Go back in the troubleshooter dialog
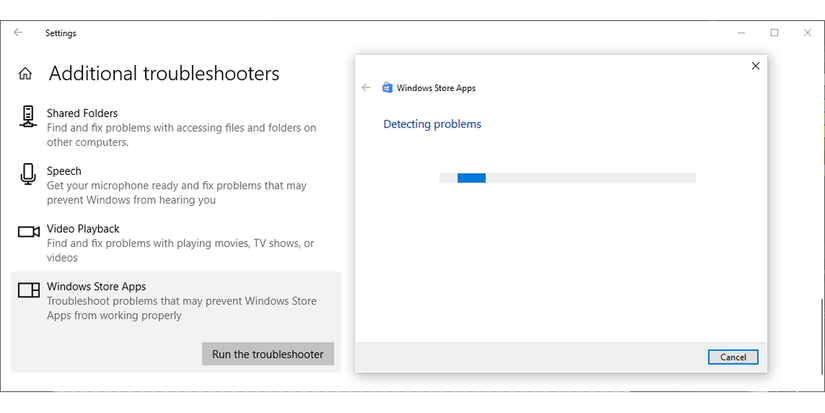 (x=366, y=88)
